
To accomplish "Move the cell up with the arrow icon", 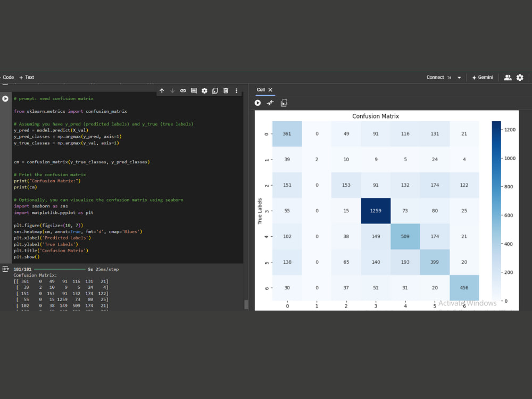I will [x=162, y=90].
